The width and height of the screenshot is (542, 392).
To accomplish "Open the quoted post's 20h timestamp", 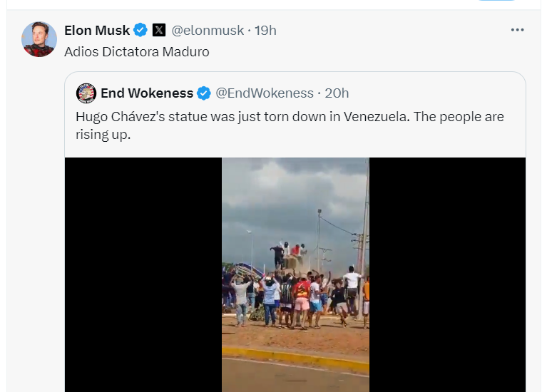I will coord(337,93).
